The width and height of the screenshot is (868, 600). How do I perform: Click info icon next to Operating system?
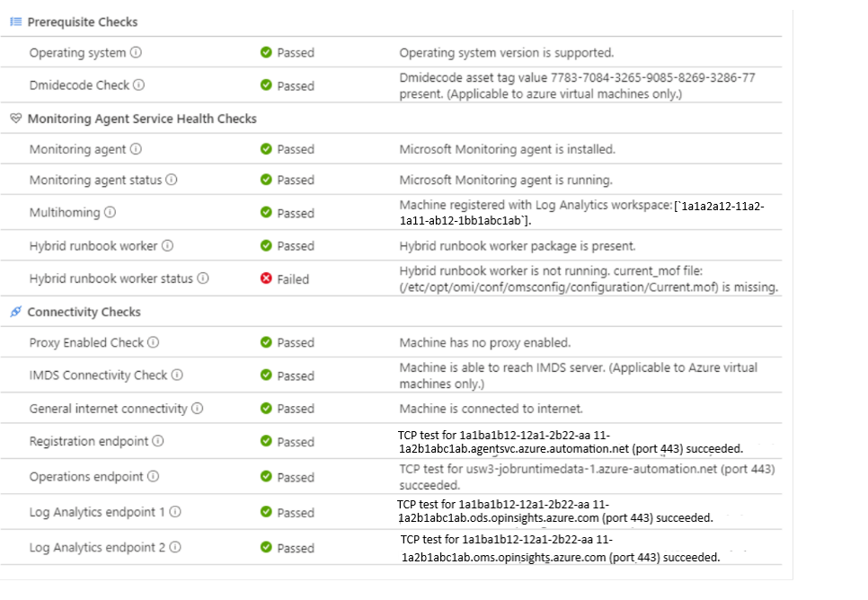[x=137, y=53]
